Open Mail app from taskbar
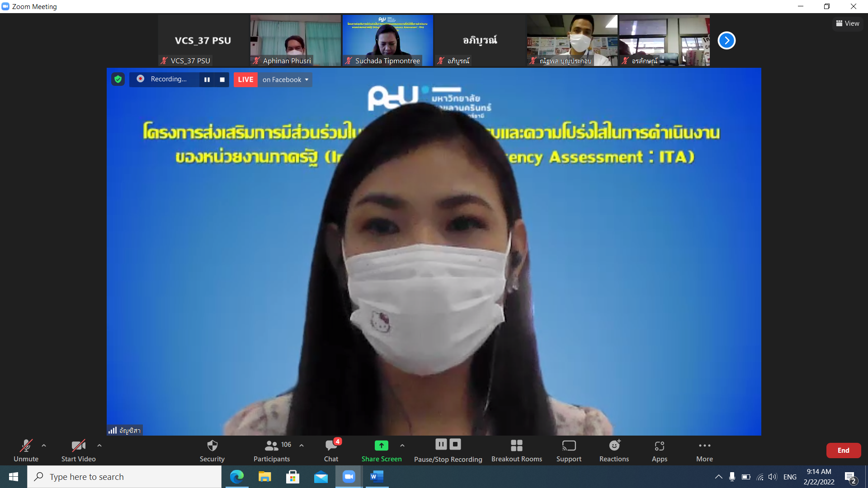Image resolution: width=868 pixels, height=488 pixels. coord(321,477)
